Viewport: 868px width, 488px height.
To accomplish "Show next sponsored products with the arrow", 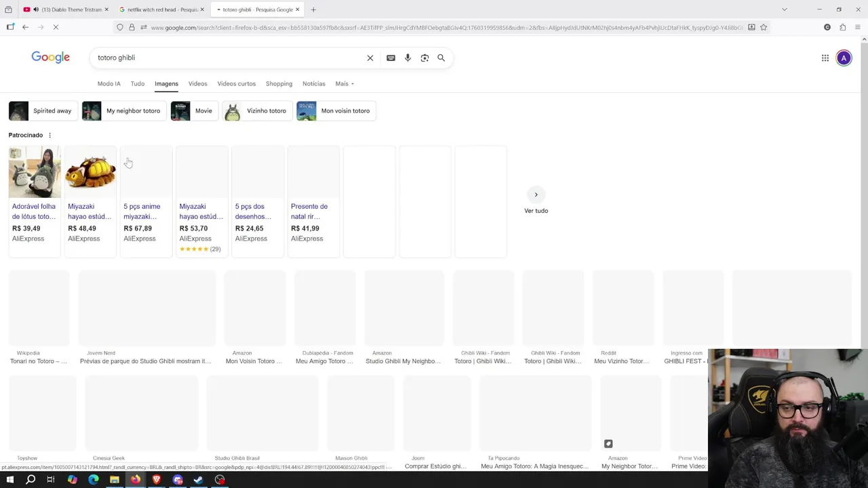I will pos(536,195).
